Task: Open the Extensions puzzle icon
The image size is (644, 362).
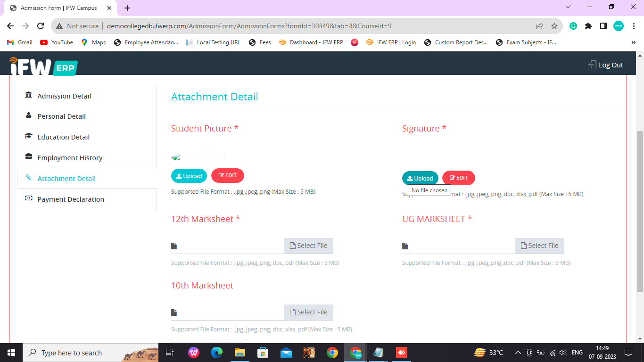Action: pos(588,26)
